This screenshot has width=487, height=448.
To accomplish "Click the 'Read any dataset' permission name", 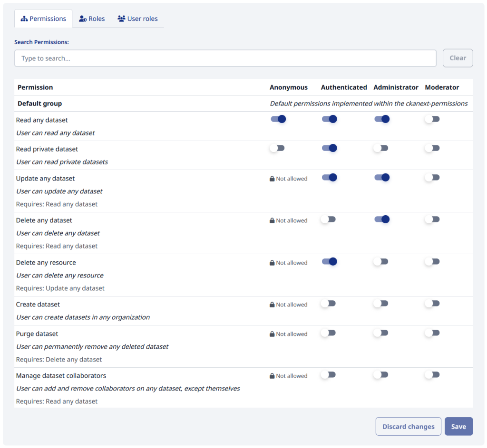I will (x=42, y=120).
